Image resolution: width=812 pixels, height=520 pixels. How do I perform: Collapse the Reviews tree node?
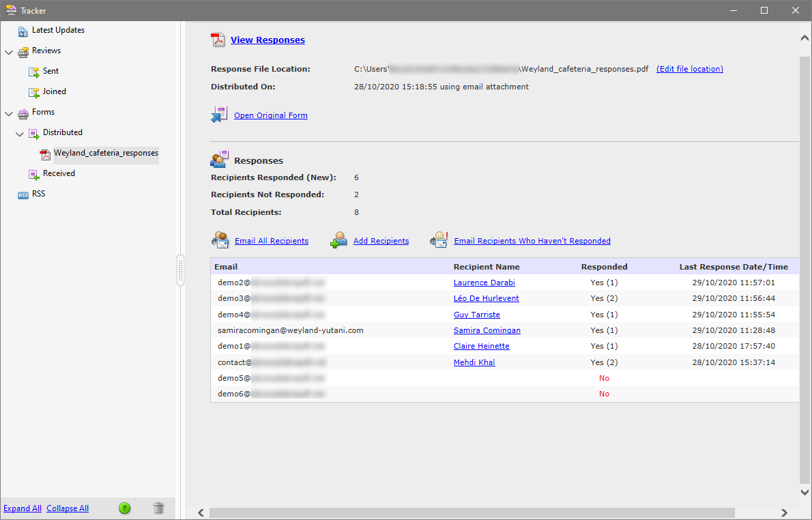point(8,50)
